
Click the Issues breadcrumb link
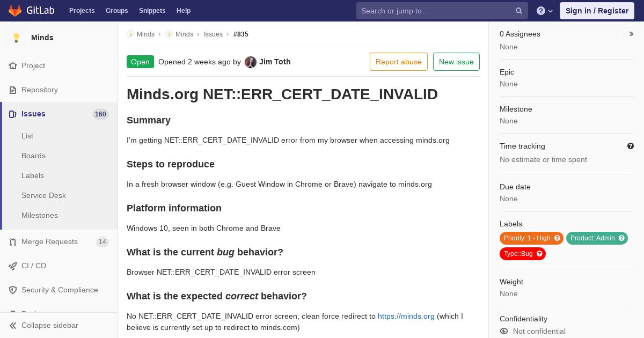point(213,34)
